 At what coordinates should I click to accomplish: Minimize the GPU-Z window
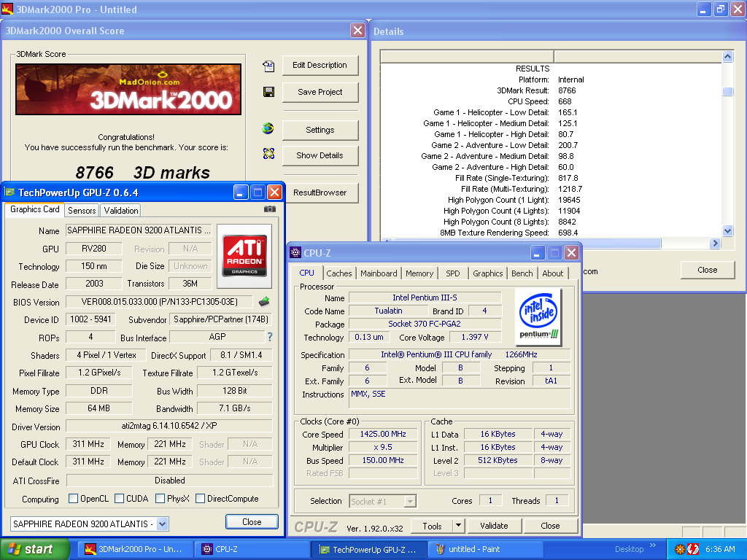coord(241,192)
